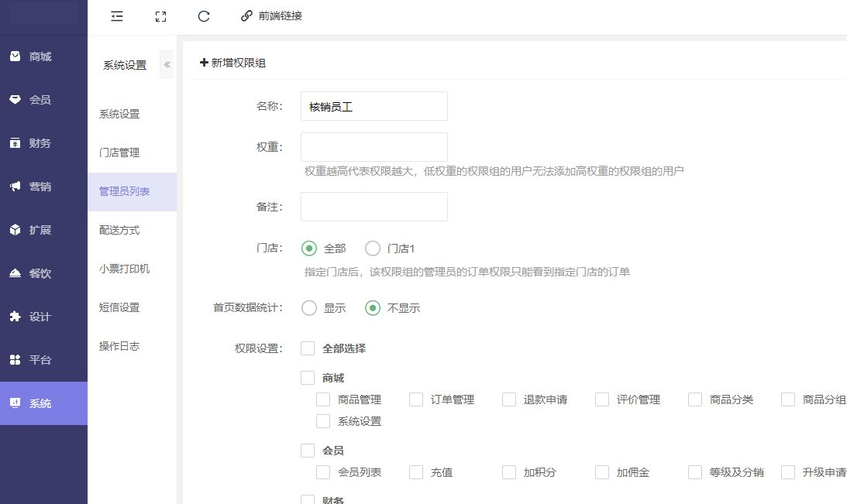
Task: Collapse the 系统设置 submenu panel
Action: [167, 65]
